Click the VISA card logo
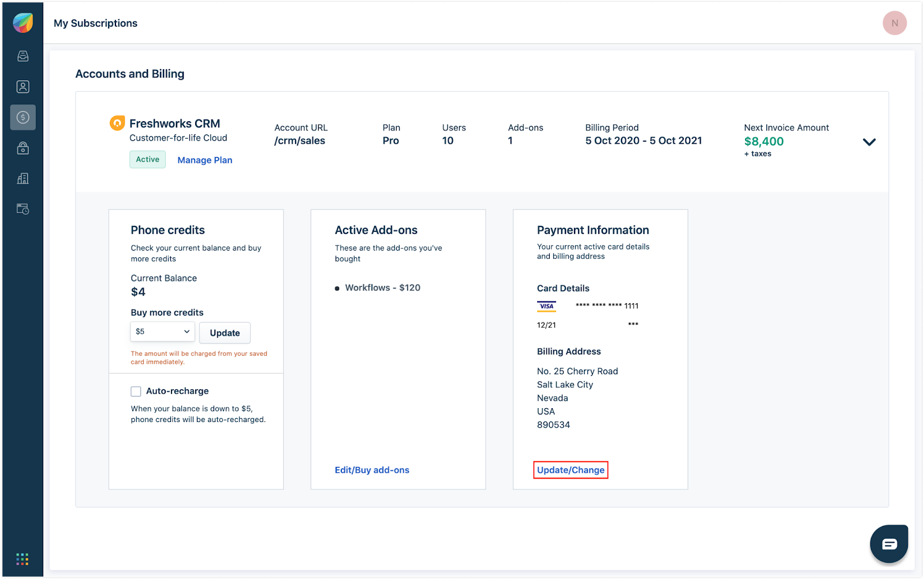 click(546, 307)
